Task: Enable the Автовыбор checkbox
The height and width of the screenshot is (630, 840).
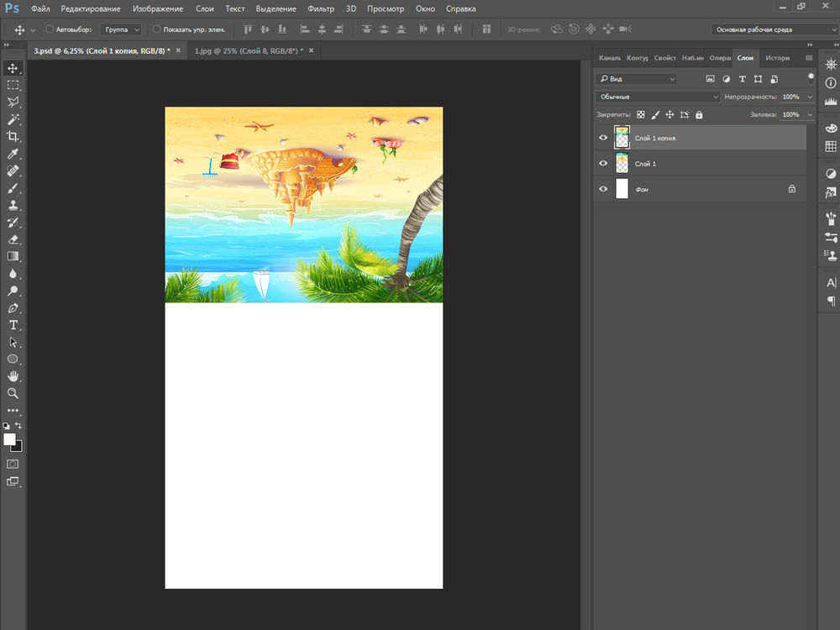Action: pyautogui.click(x=49, y=29)
